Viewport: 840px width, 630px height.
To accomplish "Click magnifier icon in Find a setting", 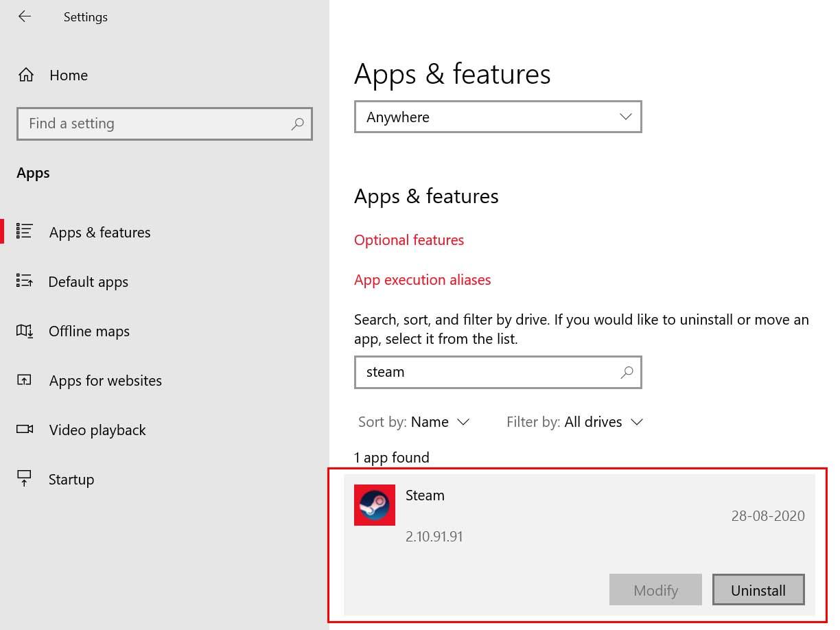I will point(297,124).
